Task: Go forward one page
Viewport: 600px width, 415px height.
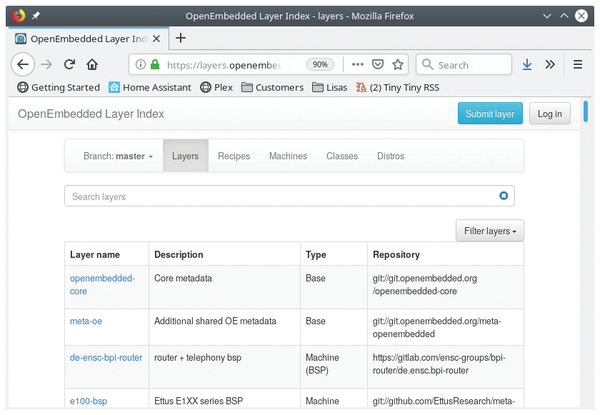Action: (46, 64)
